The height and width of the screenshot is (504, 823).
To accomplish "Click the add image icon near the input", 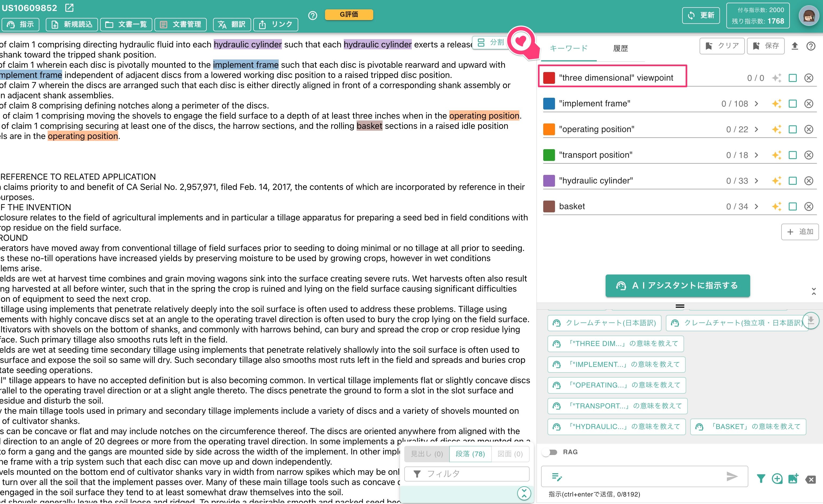I will click(x=793, y=479).
